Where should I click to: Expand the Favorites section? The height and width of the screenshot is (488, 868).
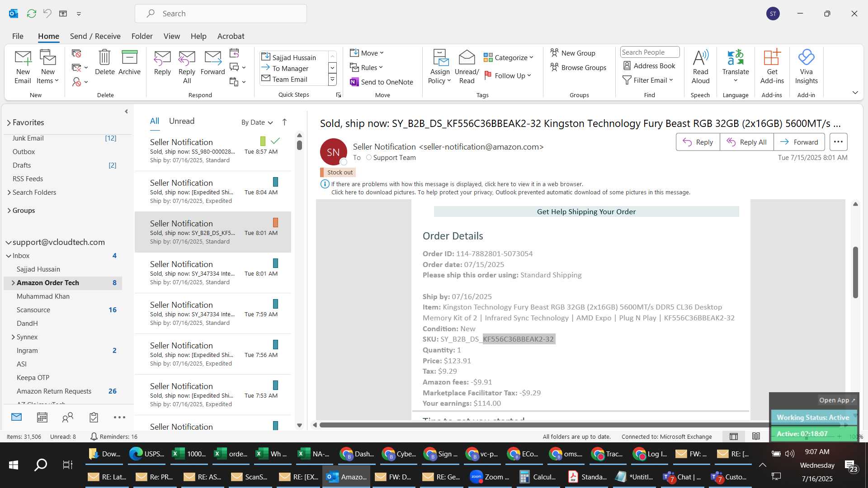coord(9,122)
